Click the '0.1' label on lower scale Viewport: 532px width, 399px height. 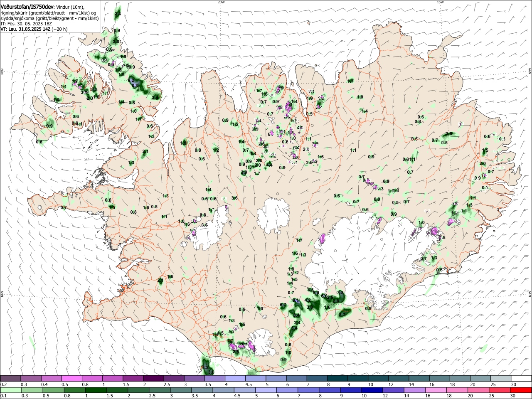click(x=3, y=396)
